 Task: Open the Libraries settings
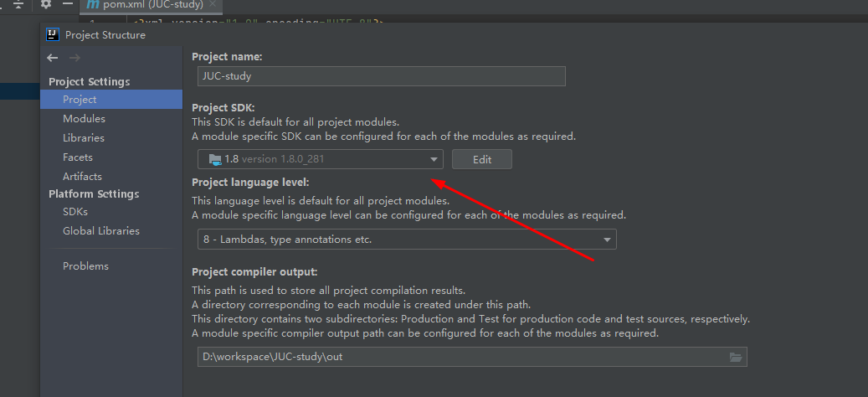84,138
